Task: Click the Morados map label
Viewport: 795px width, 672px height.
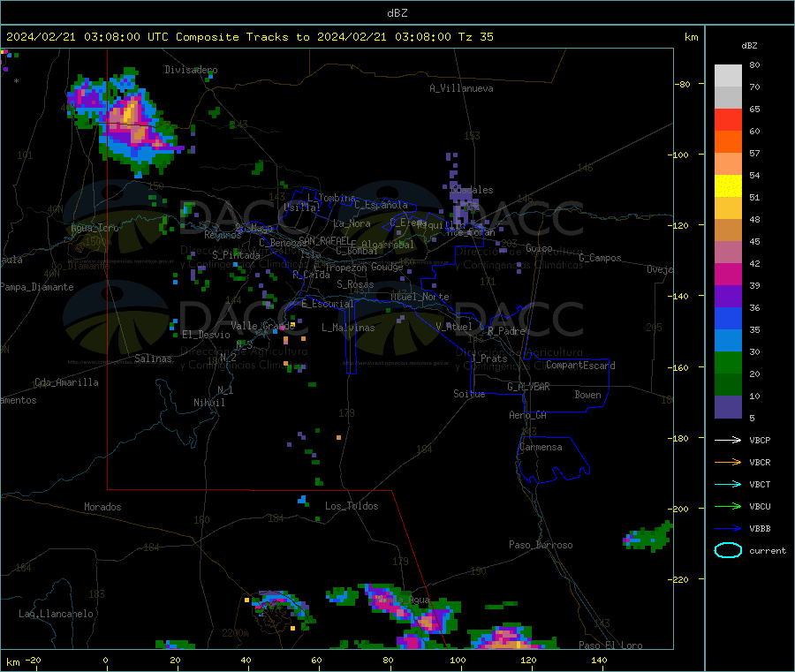Action: click(102, 507)
